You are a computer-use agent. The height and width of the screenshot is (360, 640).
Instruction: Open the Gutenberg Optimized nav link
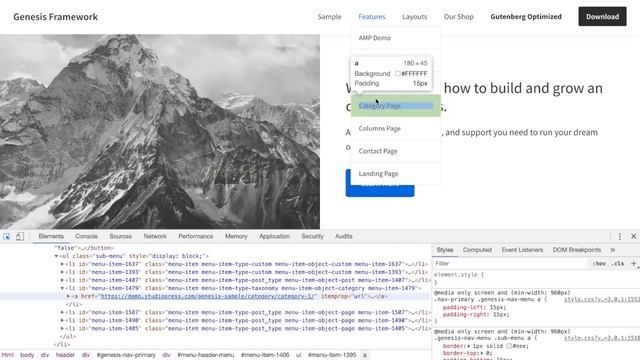tap(526, 17)
